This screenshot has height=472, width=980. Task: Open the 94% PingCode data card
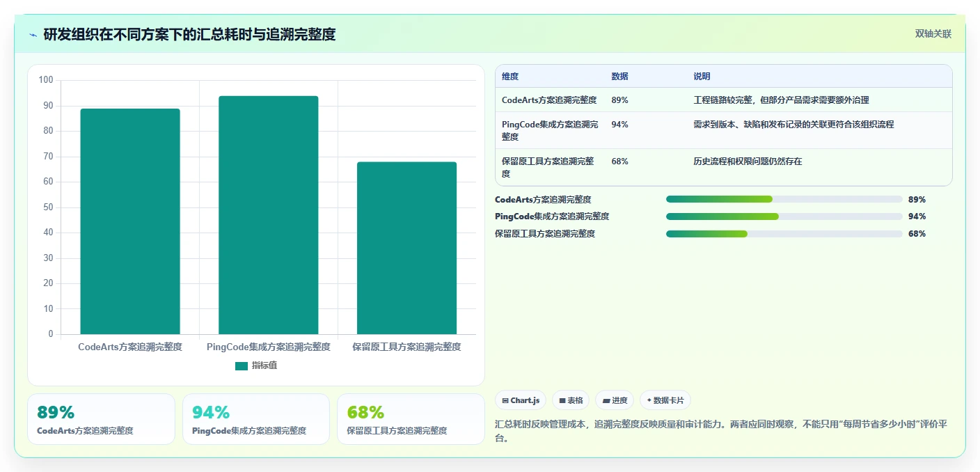256,419
